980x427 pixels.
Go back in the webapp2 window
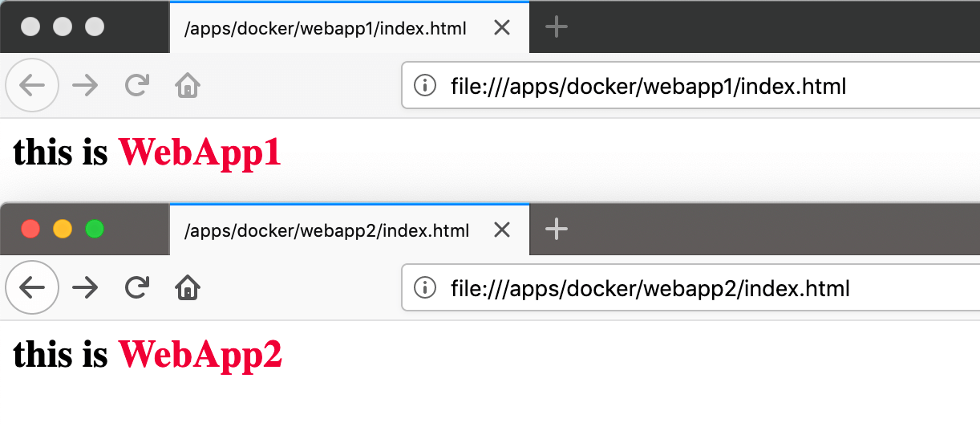tap(31, 287)
